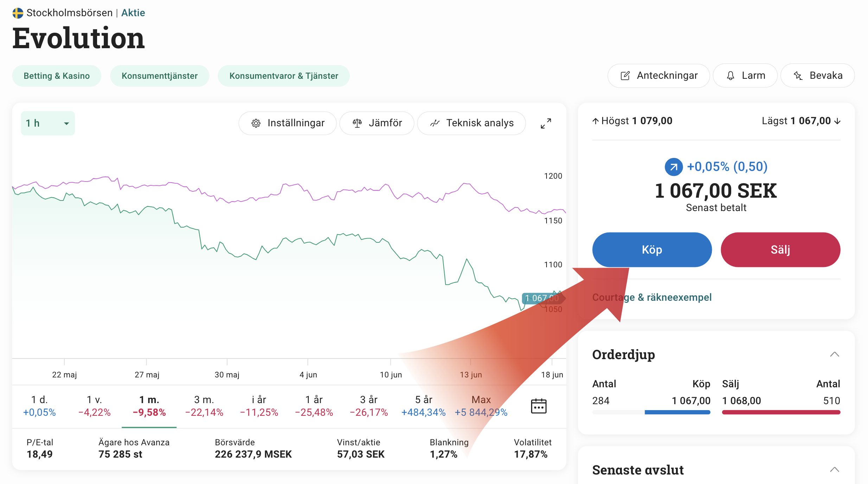Click the blue Köp order depth bar
The height and width of the screenshot is (484, 868).
pyautogui.click(x=677, y=412)
